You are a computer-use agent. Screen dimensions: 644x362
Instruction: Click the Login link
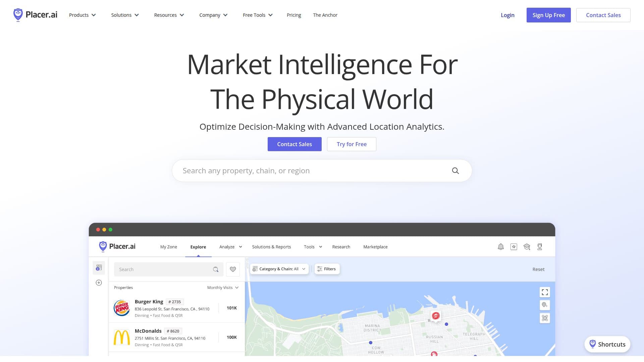(507, 15)
